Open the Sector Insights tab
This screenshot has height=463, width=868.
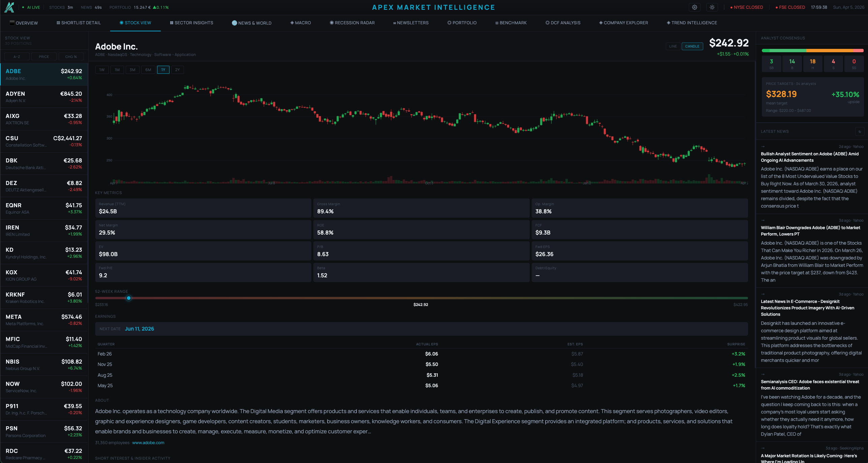pyautogui.click(x=191, y=23)
